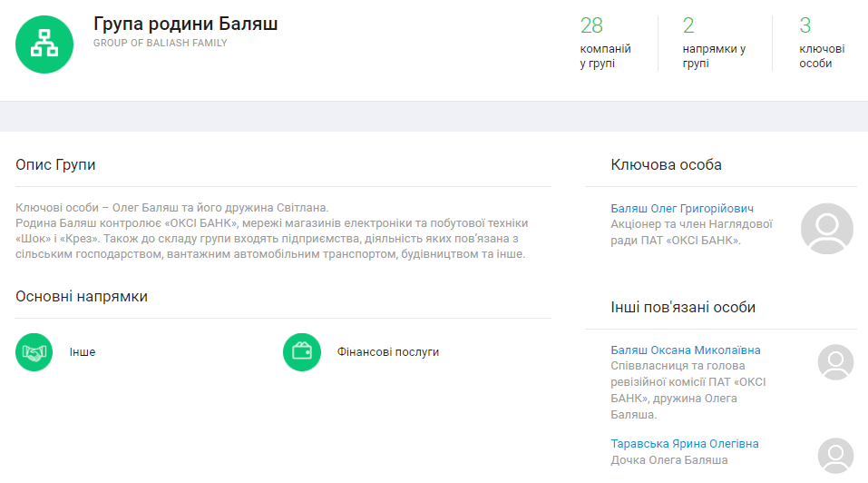
Task: Click the Інше direction label
Action: point(83,352)
